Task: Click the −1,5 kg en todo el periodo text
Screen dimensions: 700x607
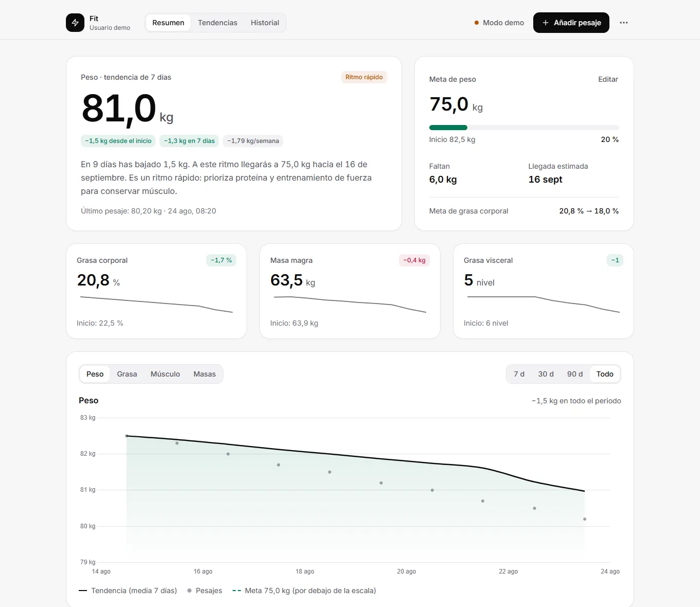Action: coord(576,401)
